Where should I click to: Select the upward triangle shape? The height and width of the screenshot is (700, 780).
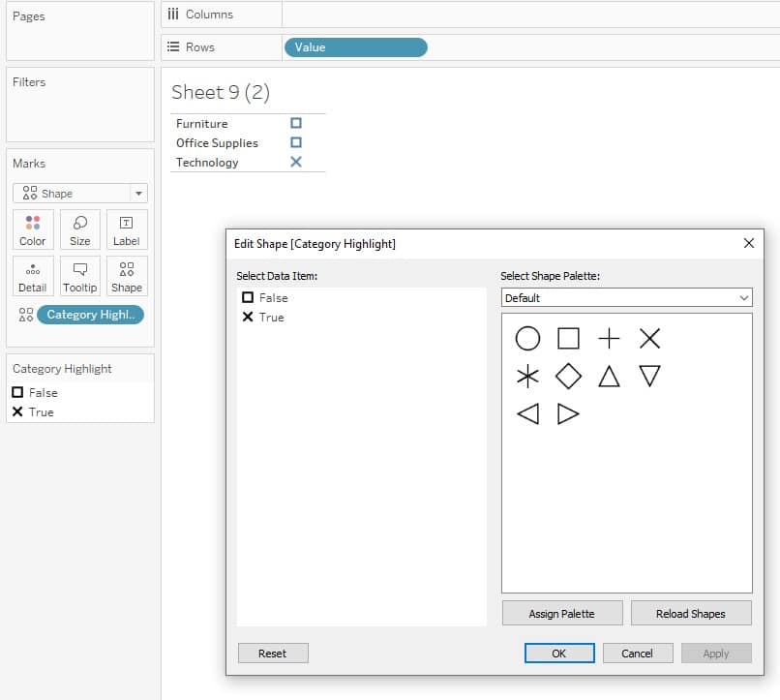point(609,376)
